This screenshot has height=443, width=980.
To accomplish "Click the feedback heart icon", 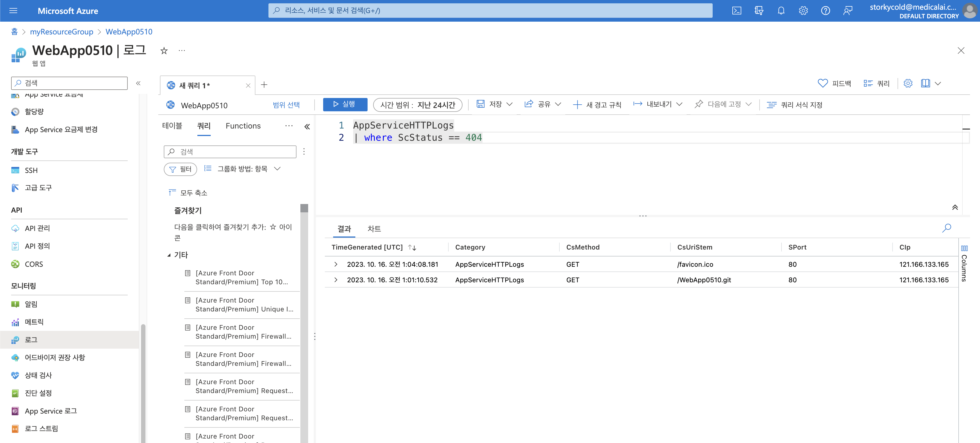I will click(823, 83).
